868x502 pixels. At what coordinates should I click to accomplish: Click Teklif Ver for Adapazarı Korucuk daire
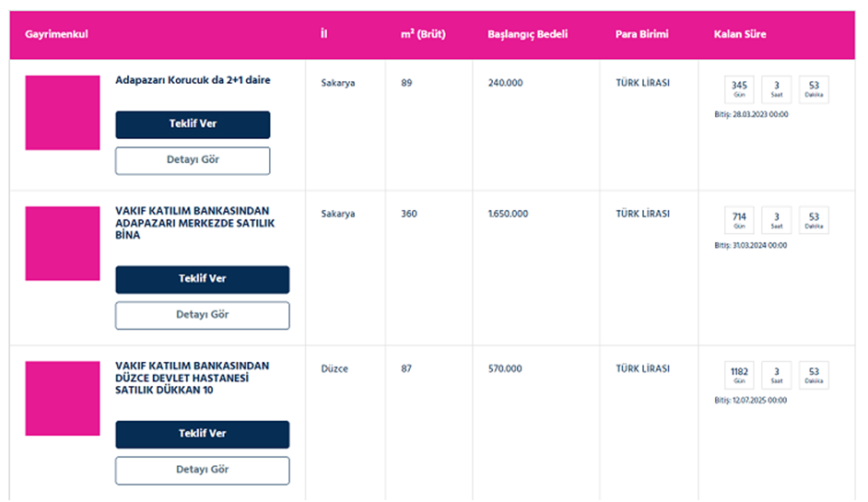point(193,124)
